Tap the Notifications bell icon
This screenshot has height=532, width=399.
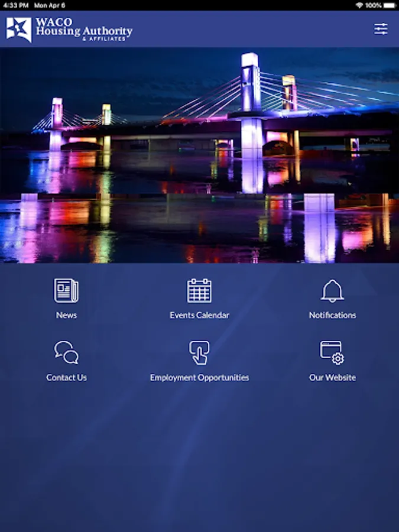tap(332, 291)
